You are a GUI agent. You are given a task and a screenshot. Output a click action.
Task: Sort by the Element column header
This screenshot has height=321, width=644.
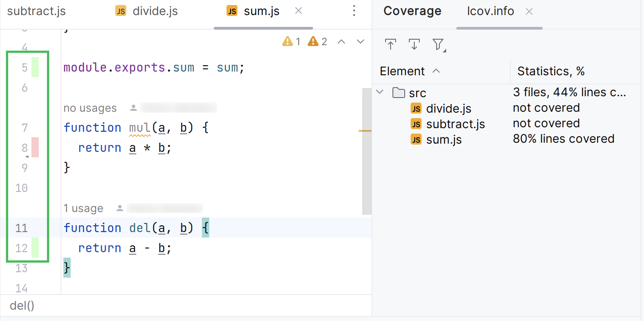402,71
